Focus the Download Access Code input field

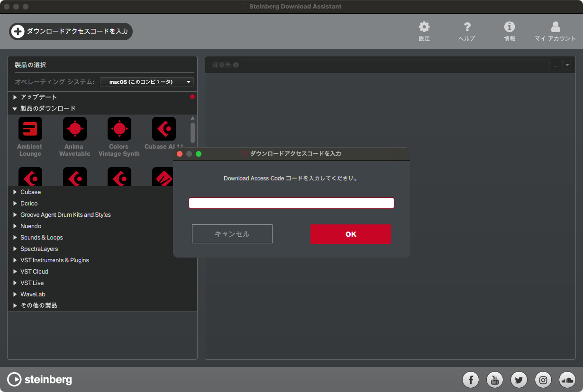coord(291,203)
